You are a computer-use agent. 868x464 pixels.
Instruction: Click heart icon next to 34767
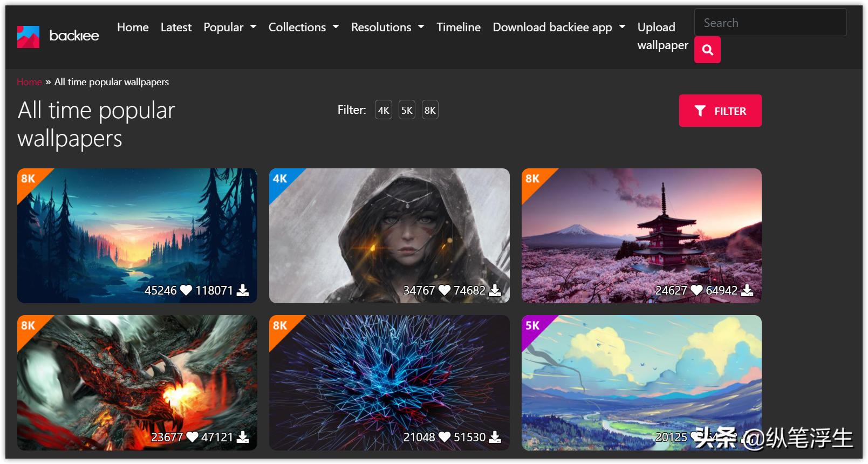[445, 290]
